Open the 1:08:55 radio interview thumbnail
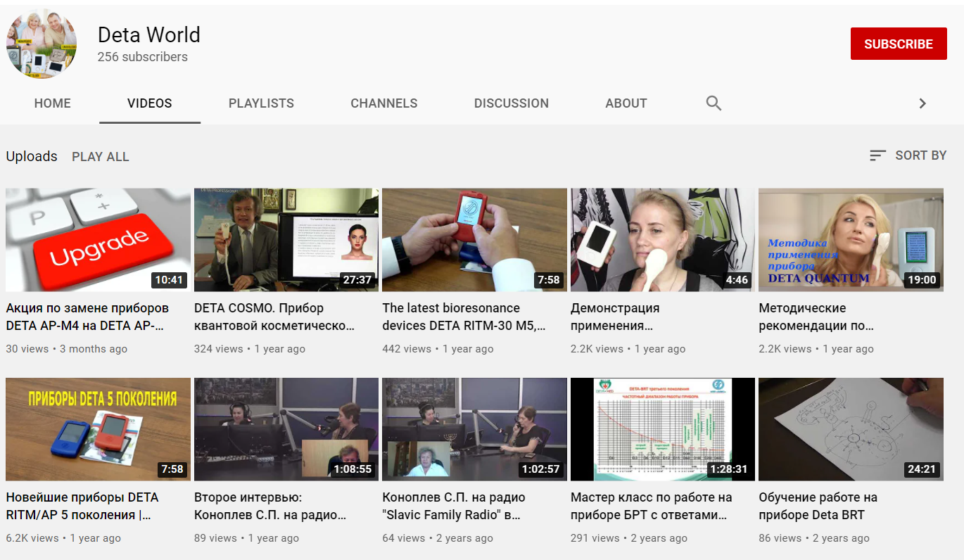 pos(286,430)
